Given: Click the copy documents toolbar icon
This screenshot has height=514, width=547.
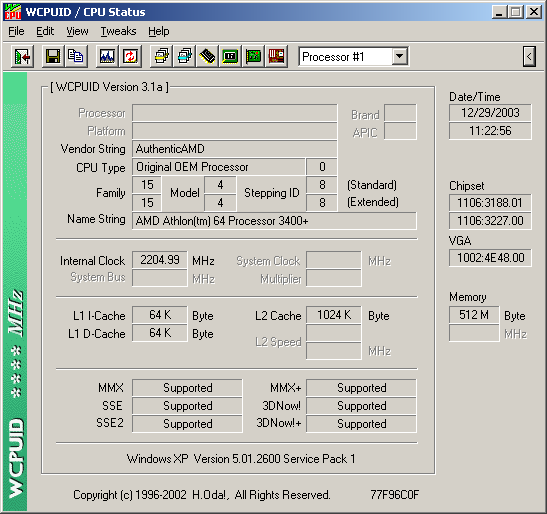Looking at the screenshot, I should (x=75, y=56).
